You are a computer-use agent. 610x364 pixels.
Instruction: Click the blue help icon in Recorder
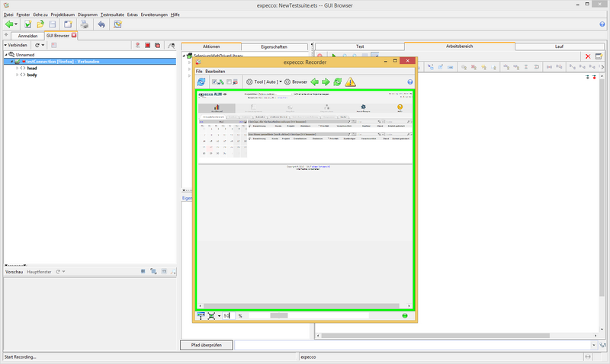(409, 81)
